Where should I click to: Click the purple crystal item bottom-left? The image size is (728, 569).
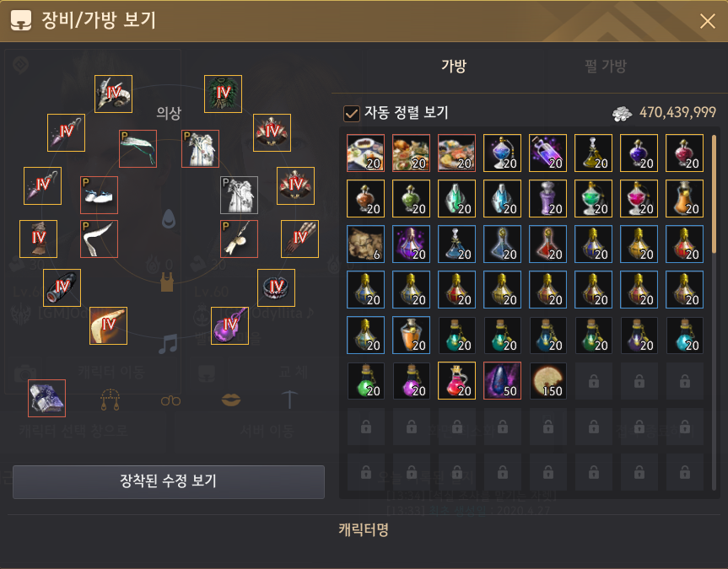point(46,398)
